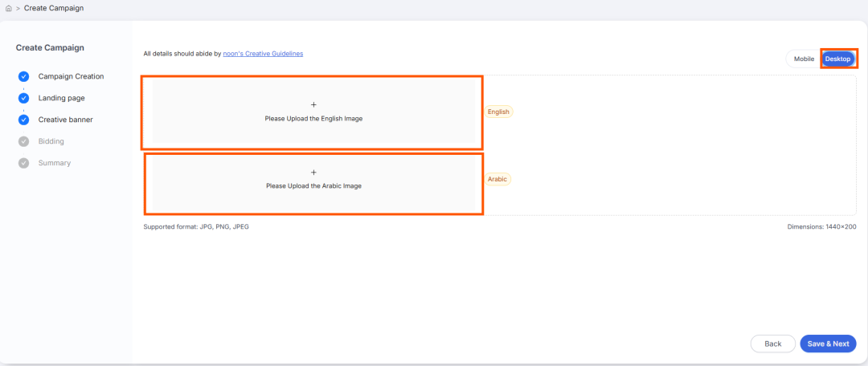Click the English language tag
The width and height of the screenshot is (868, 366).
coord(498,112)
